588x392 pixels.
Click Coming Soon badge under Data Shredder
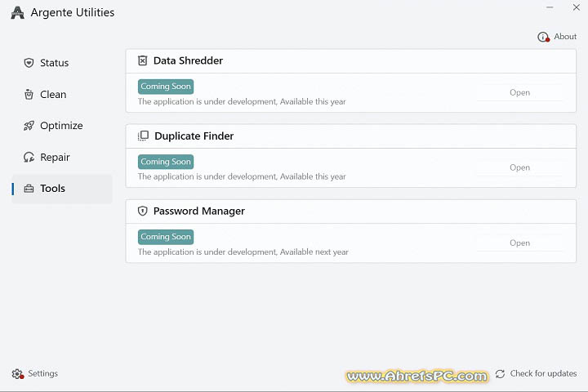[x=166, y=87]
